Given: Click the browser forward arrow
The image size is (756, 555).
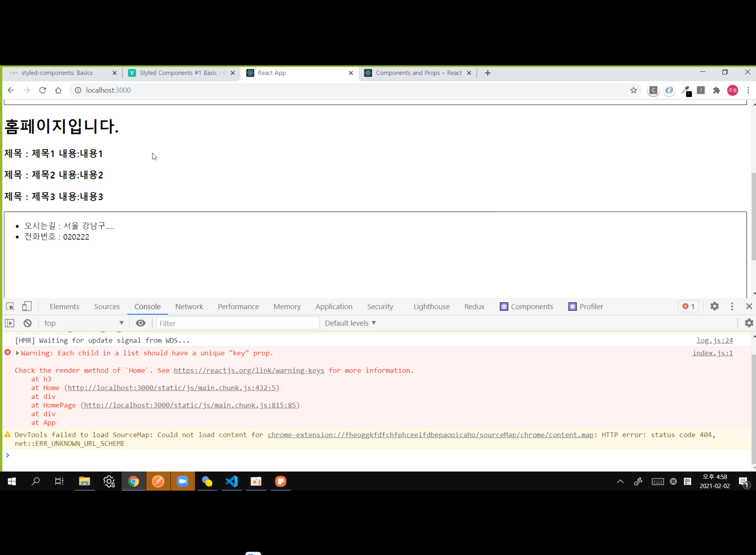Looking at the screenshot, I should pyautogui.click(x=26, y=90).
